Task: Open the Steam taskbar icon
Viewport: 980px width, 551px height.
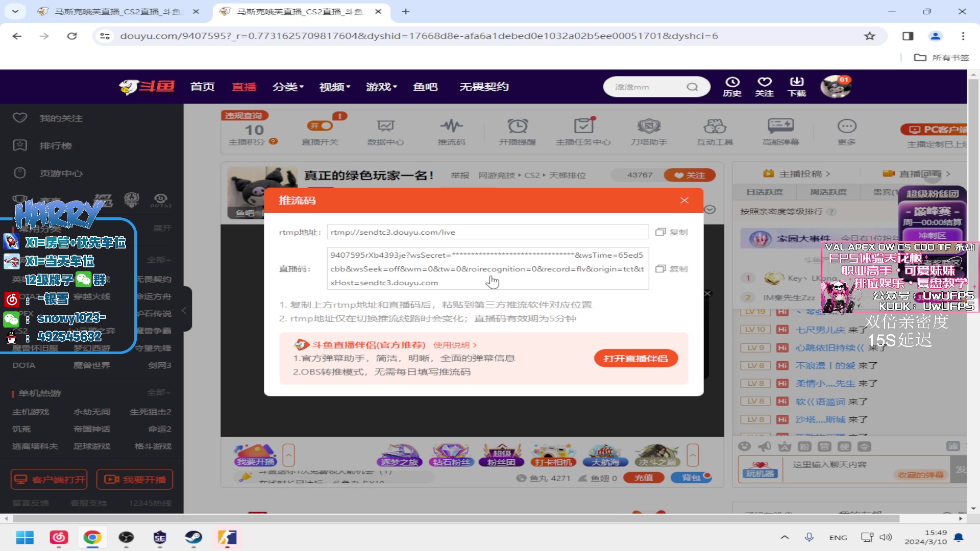Action: coord(193,537)
